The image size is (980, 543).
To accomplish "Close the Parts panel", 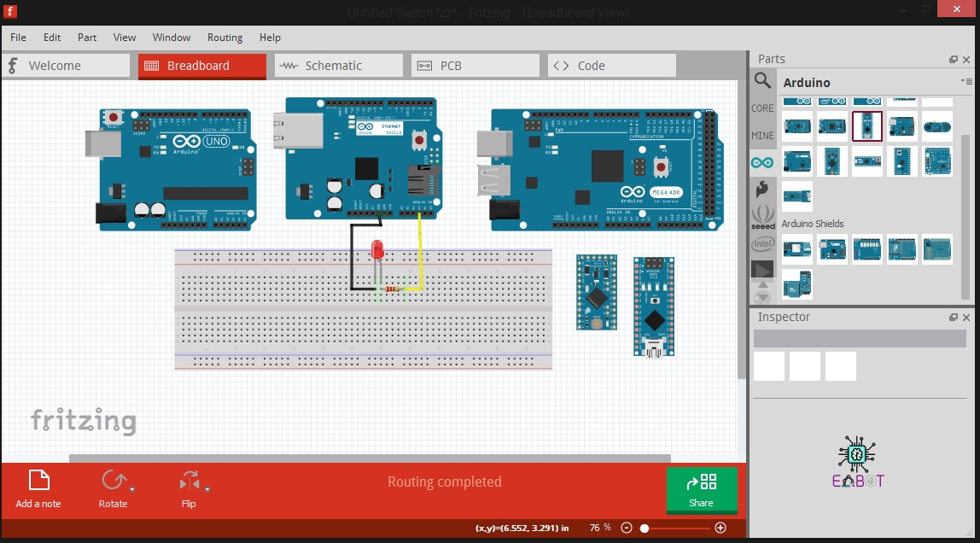I will coord(966,60).
